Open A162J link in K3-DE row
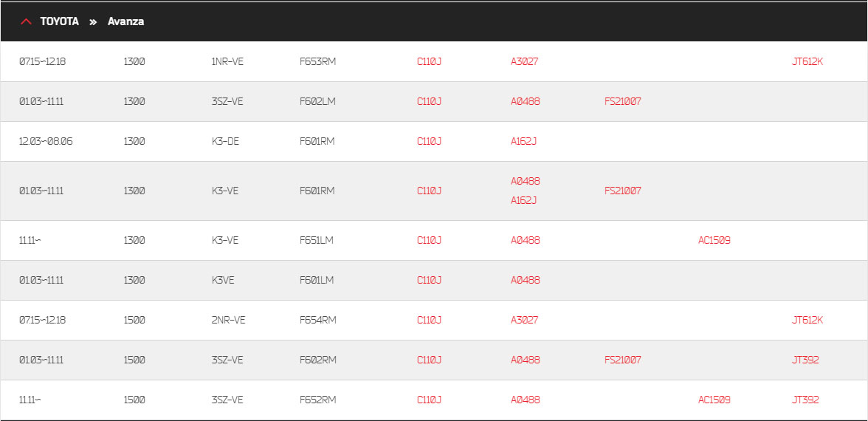This screenshot has height=421, width=868. point(524,141)
